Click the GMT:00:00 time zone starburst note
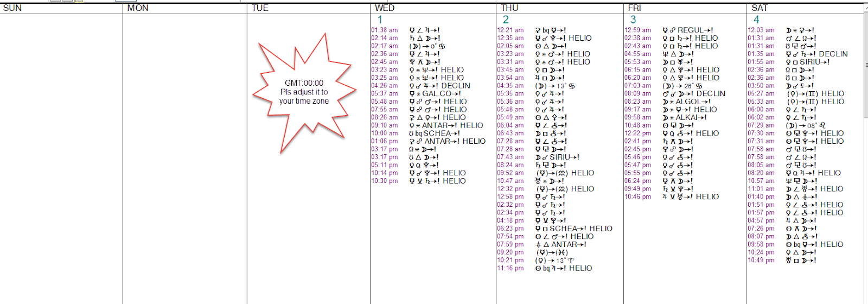 [304, 92]
